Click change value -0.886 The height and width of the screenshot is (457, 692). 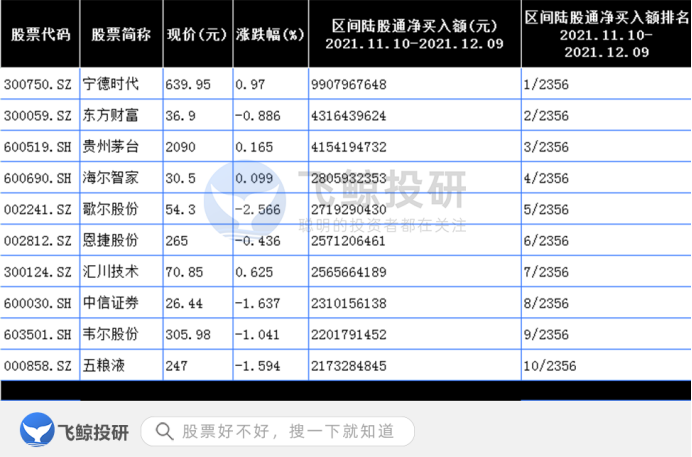[x=258, y=116]
